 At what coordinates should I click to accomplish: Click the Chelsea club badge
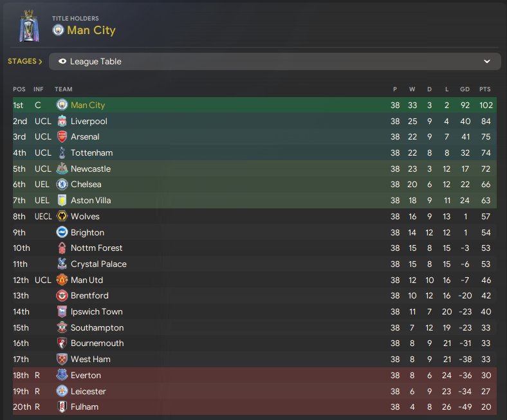[x=62, y=185]
